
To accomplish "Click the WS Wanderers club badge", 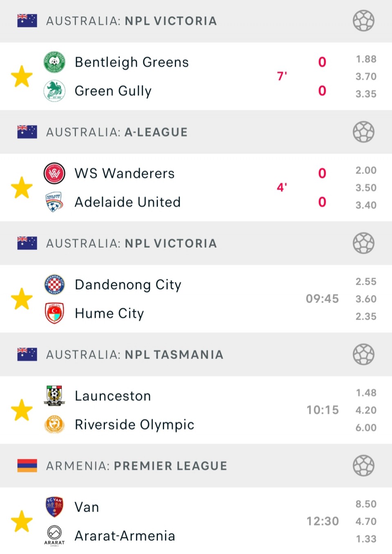I will click(54, 173).
